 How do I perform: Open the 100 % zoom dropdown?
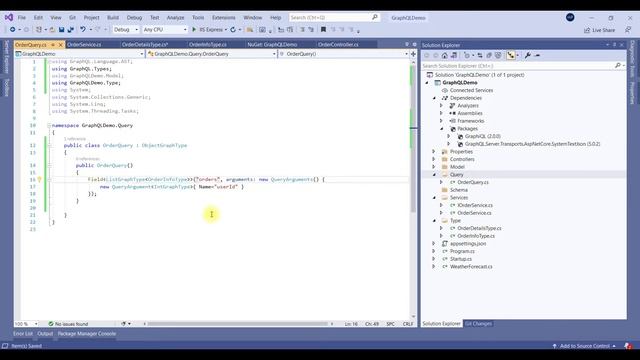point(26,324)
